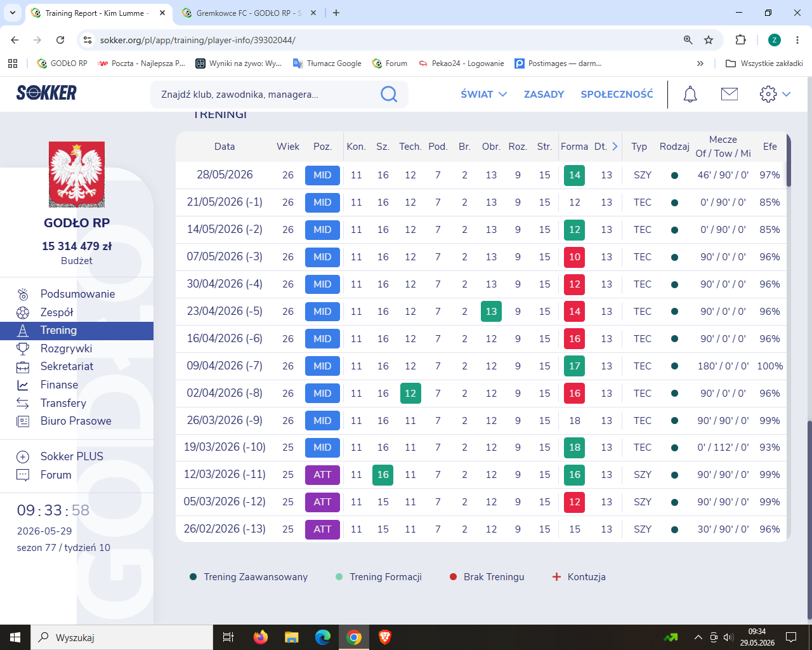Click the Rozgrywki trophy icon
Image resolution: width=812 pixels, height=650 pixels.
[23, 348]
